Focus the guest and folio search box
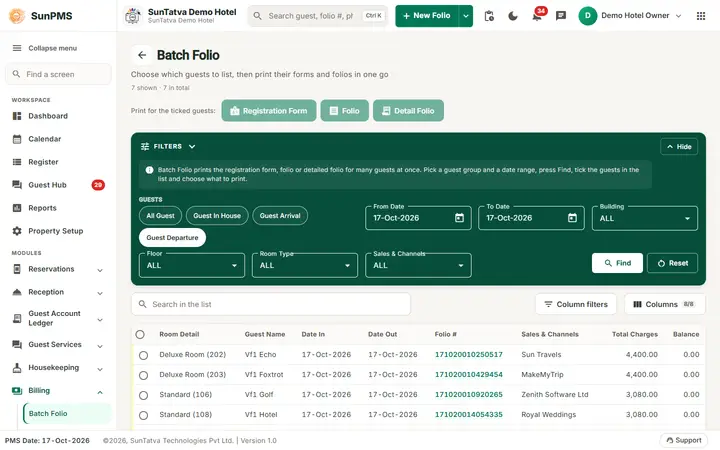Viewport: 720px width, 450px height. [318, 16]
